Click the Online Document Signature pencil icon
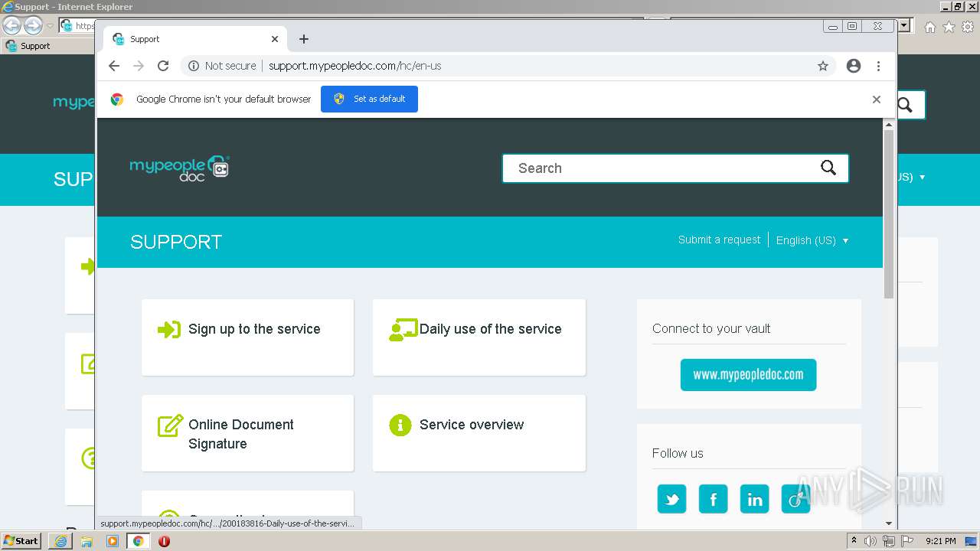 click(170, 425)
